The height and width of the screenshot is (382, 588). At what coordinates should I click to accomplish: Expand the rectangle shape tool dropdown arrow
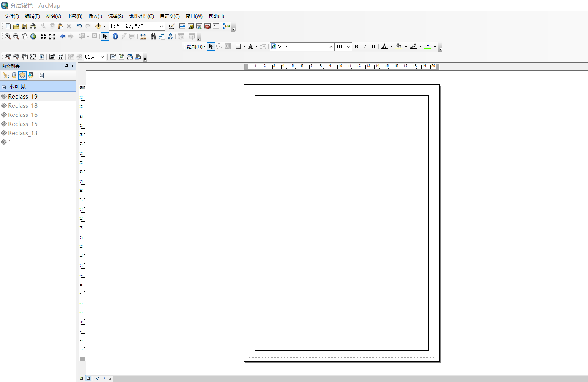244,47
